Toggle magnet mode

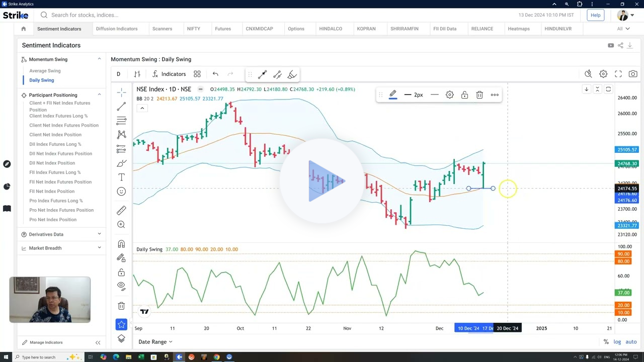coord(121,244)
